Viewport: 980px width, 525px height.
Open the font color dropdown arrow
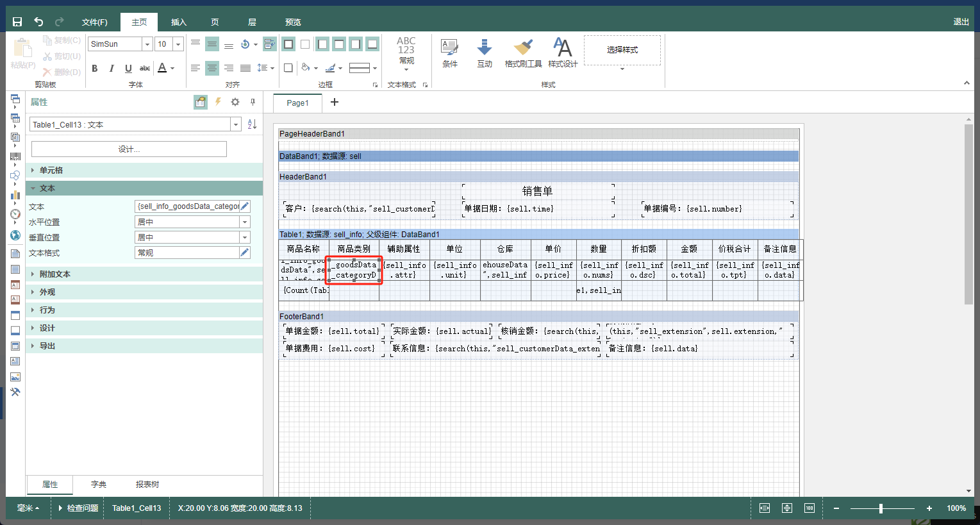[172, 68]
